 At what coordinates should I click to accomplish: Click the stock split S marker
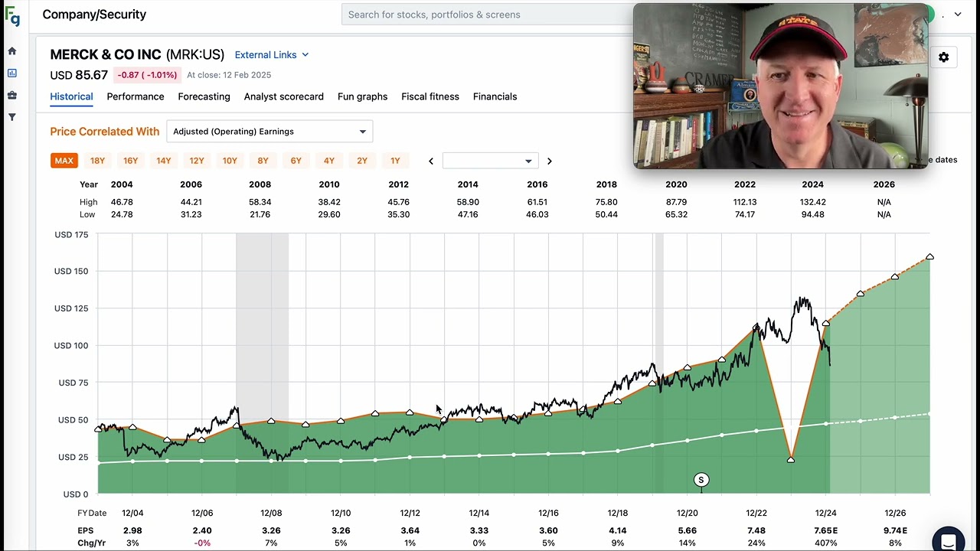701,480
